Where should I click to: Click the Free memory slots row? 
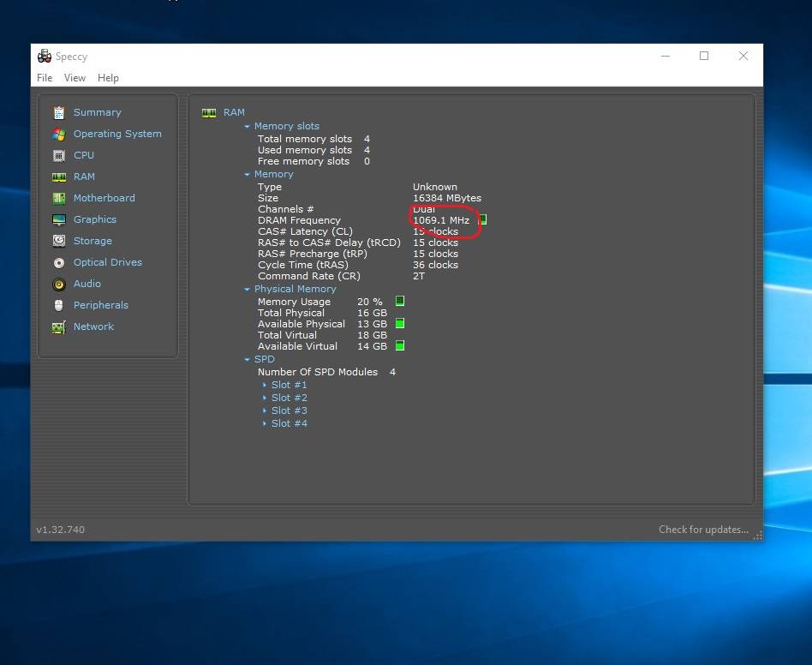[313, 161]
